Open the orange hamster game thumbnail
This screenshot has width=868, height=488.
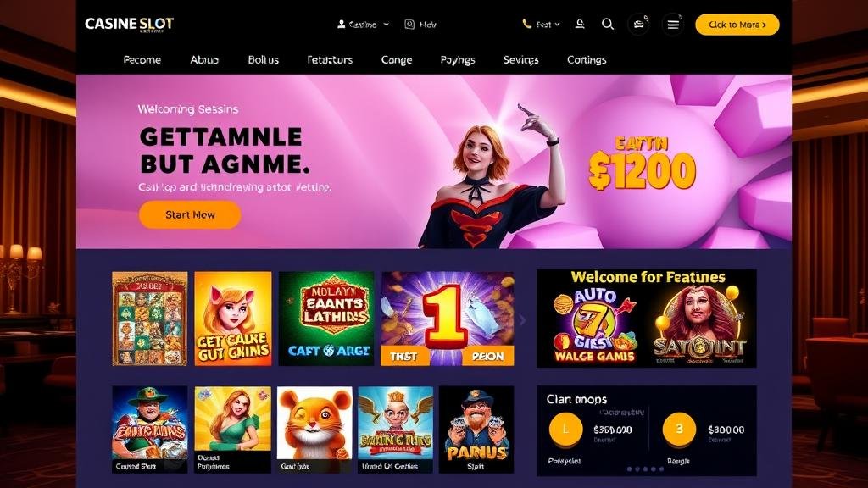pos(314,430)
